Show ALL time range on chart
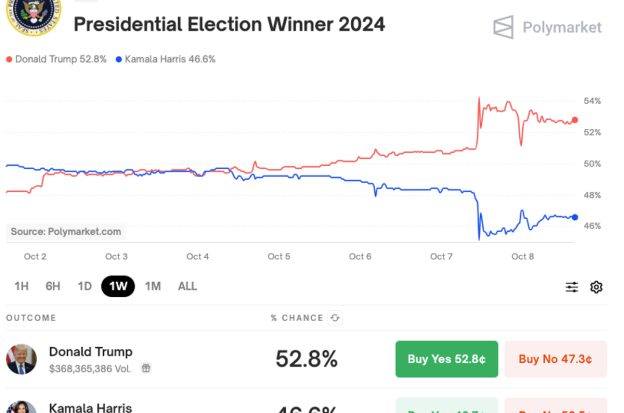This screenshot has width=624, height=413. pyautogui.click(x=187, y=286)
